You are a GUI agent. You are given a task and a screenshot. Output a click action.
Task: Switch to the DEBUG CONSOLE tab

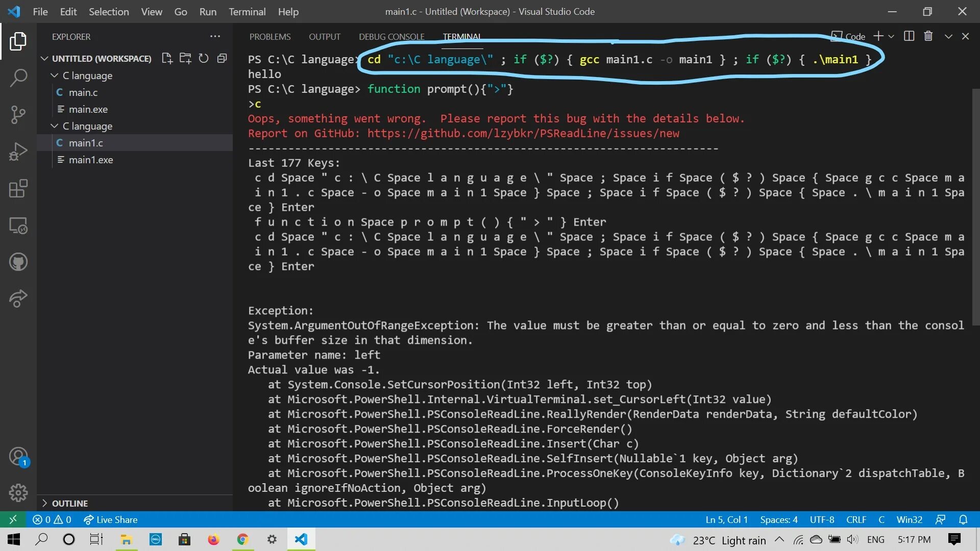(391, 37)
